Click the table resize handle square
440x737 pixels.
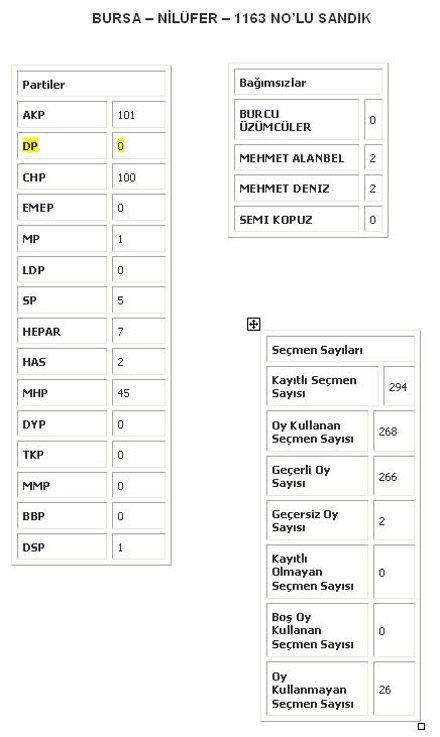pyautogui.click(x=421, y=726)
